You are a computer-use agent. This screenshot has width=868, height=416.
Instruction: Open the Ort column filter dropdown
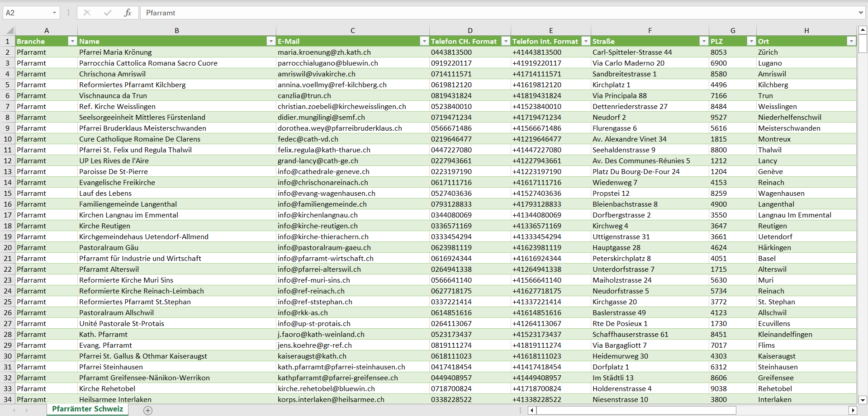coord(851,41)
